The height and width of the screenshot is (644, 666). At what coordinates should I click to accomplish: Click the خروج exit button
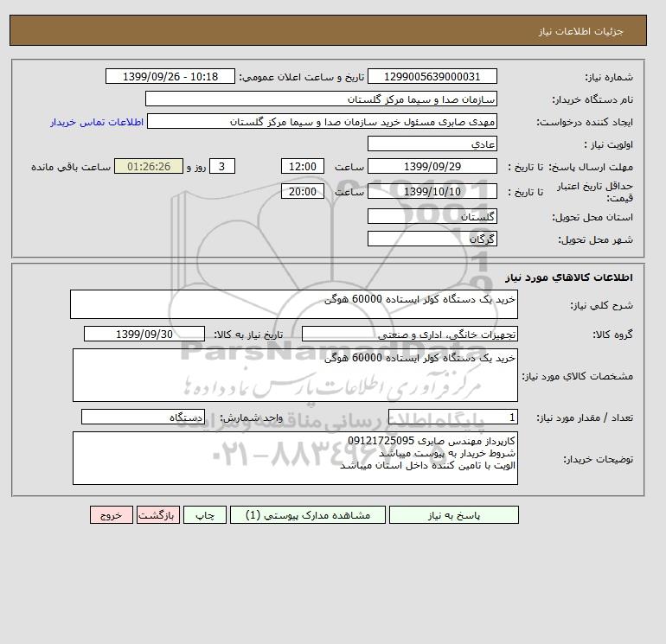tap(112, 515)
